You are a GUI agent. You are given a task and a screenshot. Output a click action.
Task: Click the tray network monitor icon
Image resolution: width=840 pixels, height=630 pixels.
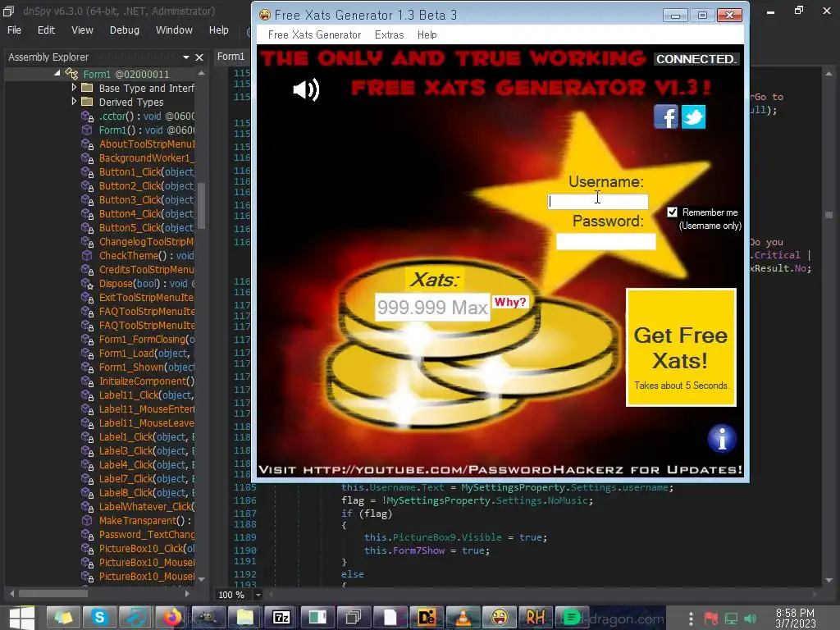731,619
